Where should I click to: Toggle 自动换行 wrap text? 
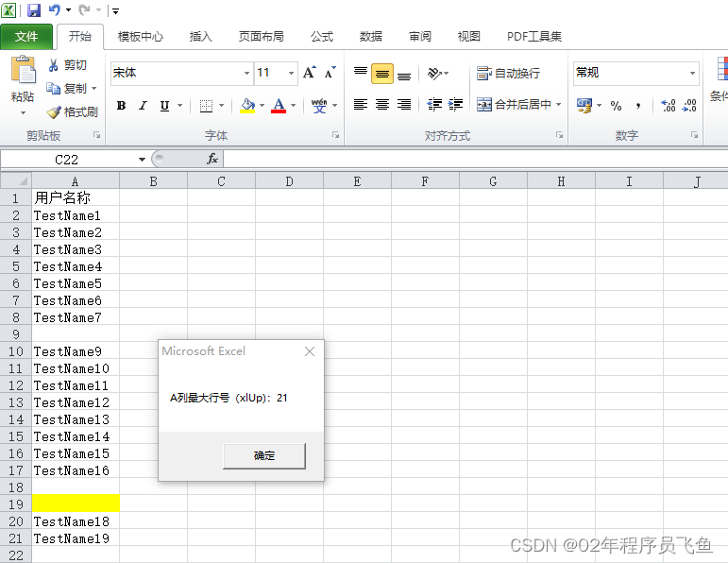click(x=508, y=73)
